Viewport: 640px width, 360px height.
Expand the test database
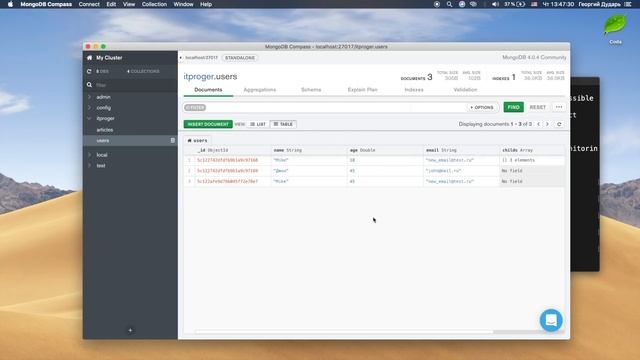pos(89,166)
